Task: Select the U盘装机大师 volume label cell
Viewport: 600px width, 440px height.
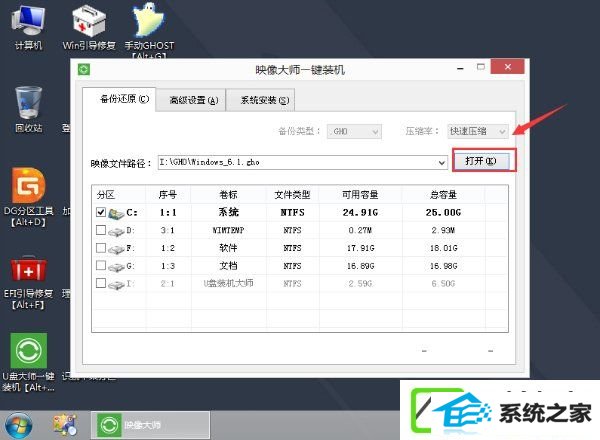Action: (x=228, y=284)
